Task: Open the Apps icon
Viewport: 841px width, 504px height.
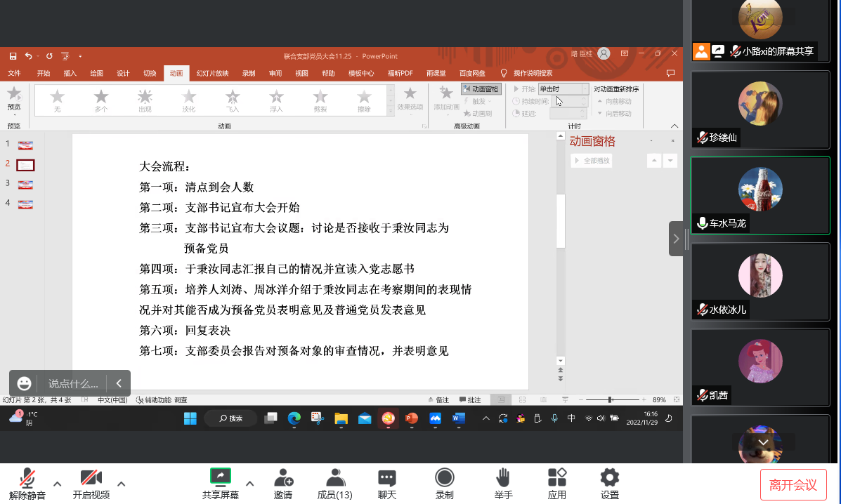Action: tap(557, 478)
